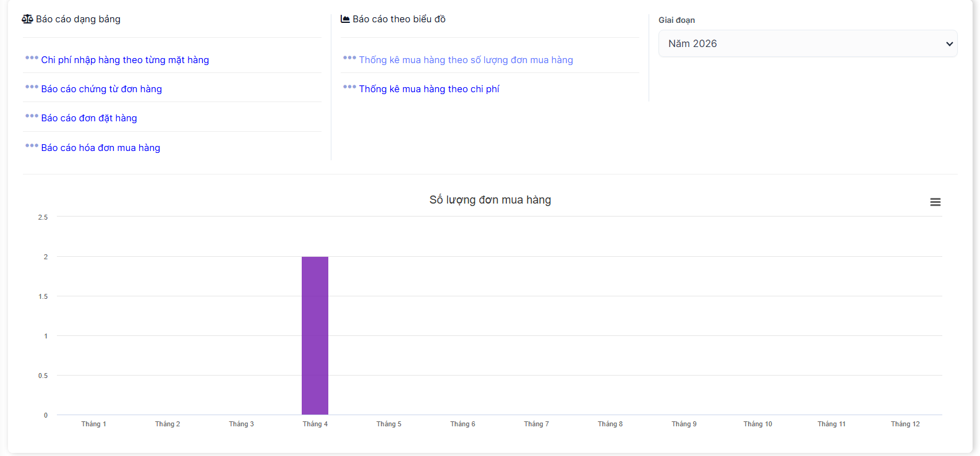Click the scale icon beside Báo cáo dạng bảng
980x456 pixels.
pyautogui.click(x=27, y=19)
